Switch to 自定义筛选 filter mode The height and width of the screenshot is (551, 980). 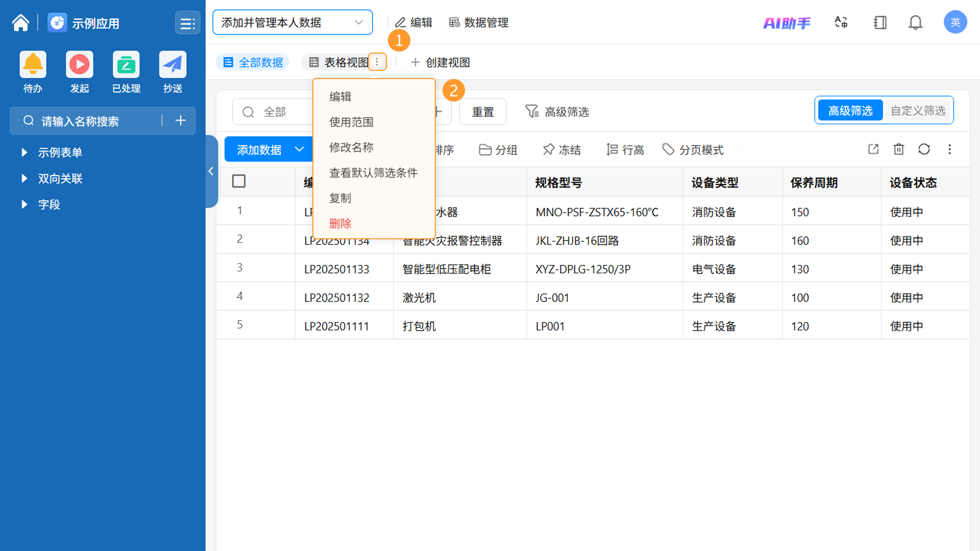coord(918,111)
